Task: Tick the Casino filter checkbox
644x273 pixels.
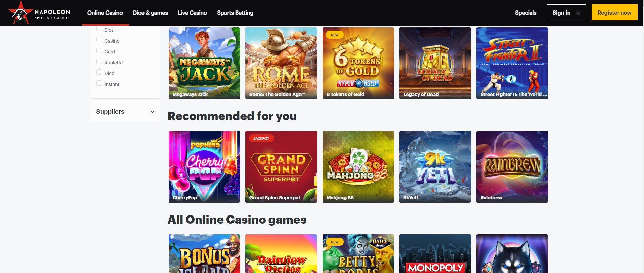Action: (x=99, y=40)
